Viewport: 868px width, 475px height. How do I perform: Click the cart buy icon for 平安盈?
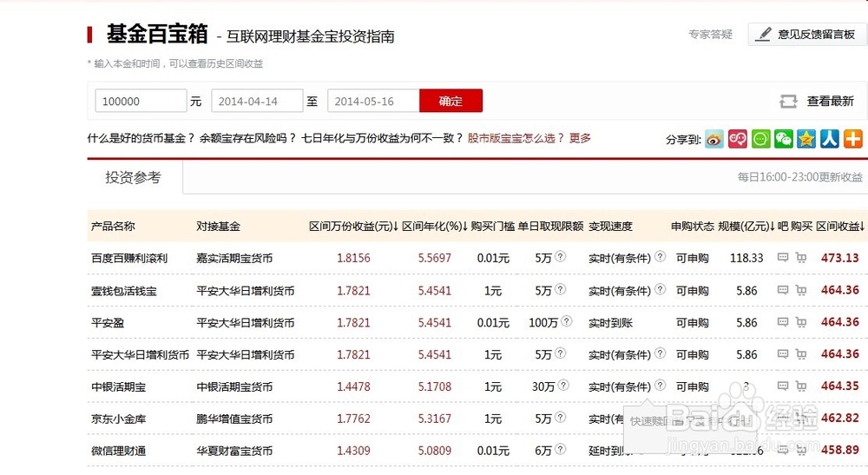coord(801,321)
